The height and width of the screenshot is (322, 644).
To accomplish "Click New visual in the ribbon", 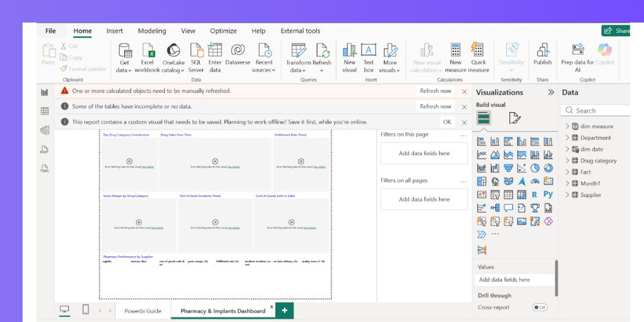I will point(350,58).
